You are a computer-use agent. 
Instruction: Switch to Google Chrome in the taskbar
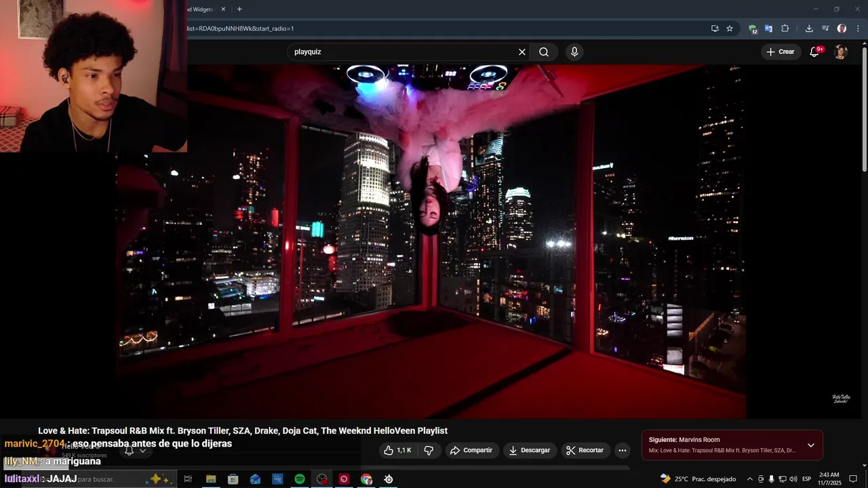(x=366, y=479)
